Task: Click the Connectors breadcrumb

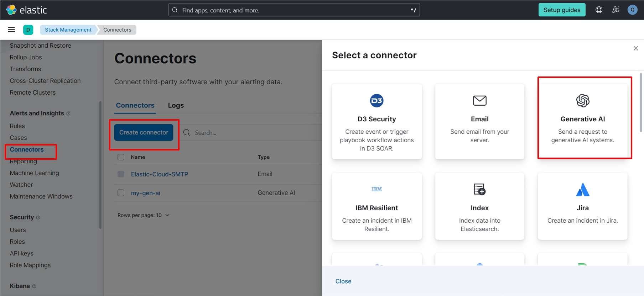Action: [117, 30]
